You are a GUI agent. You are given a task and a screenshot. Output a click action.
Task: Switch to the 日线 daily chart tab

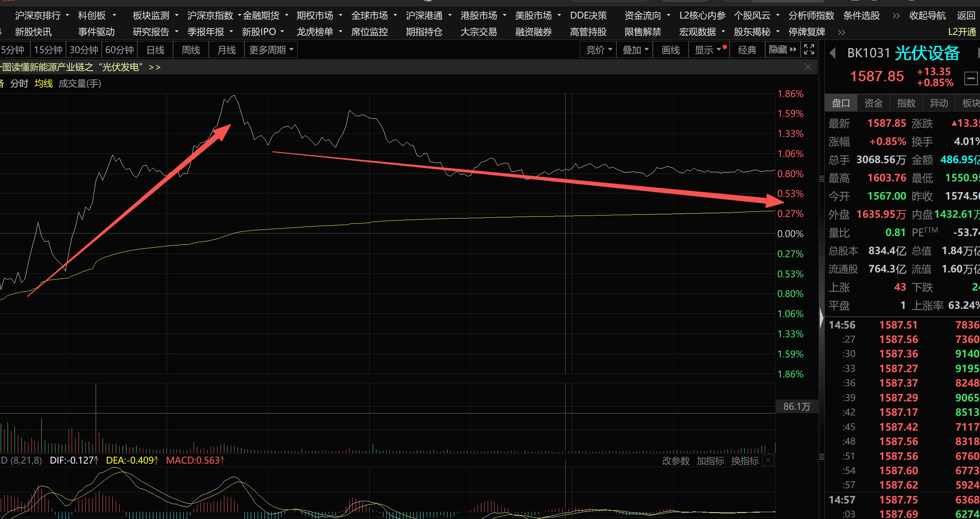(155, 50)
